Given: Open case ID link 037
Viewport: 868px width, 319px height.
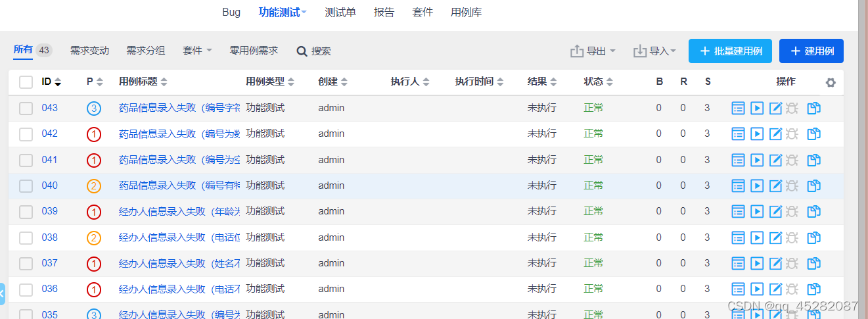Looking at the screenshot, I should [x=50, y=262].
